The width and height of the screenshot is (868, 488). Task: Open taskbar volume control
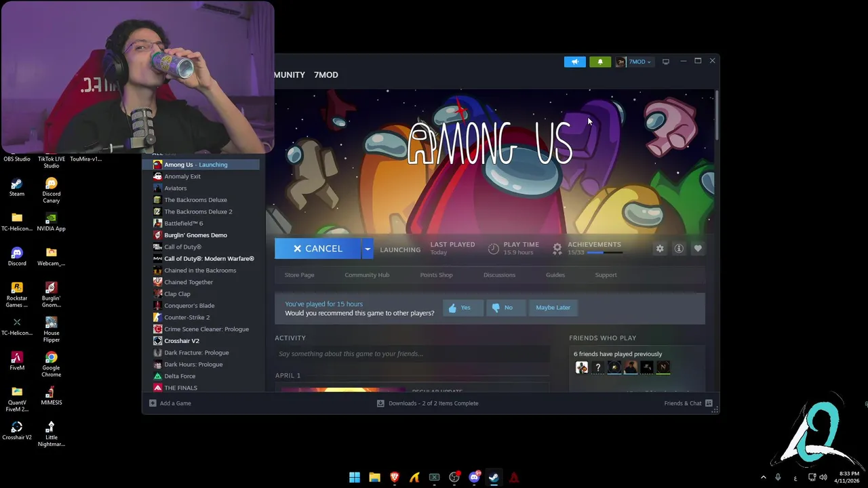click(823, 477)
